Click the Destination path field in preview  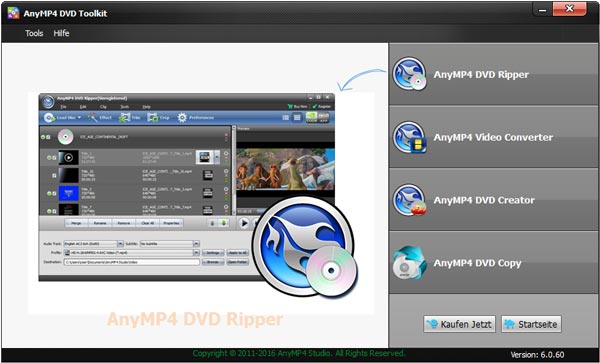tap(132, 262)
